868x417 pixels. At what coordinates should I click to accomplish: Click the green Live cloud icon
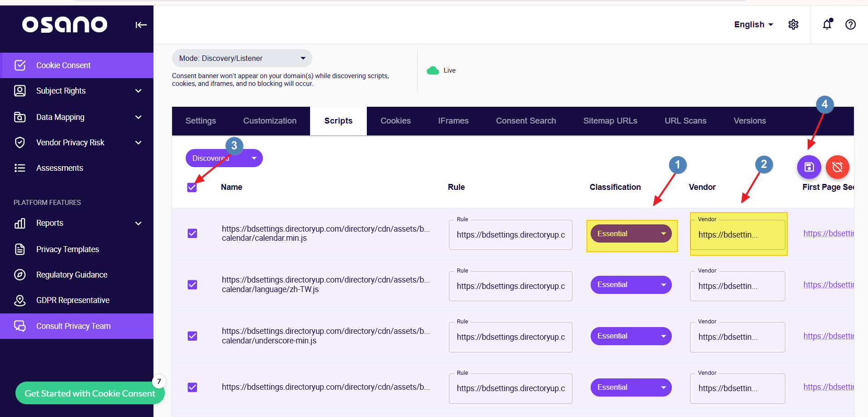(433, 70)
